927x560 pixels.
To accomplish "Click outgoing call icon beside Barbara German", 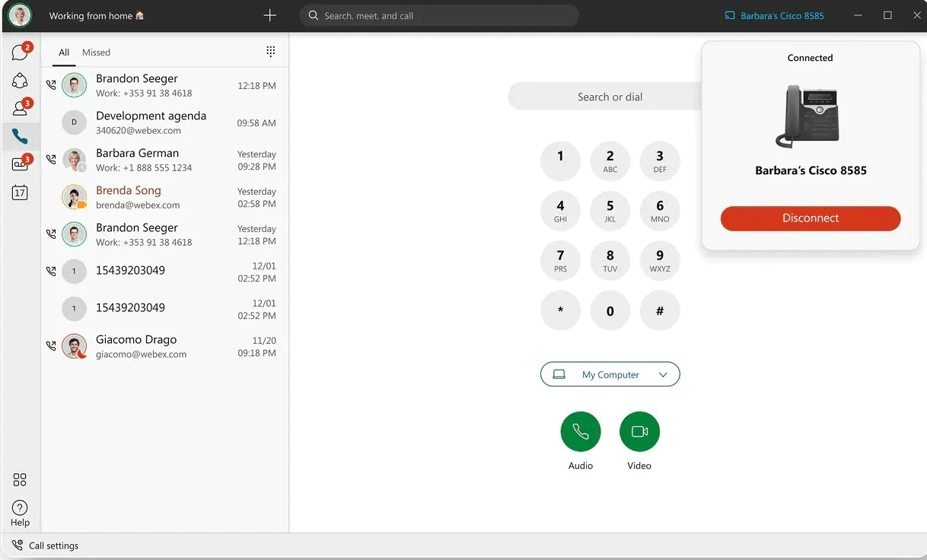I will (x=51, y=159).
